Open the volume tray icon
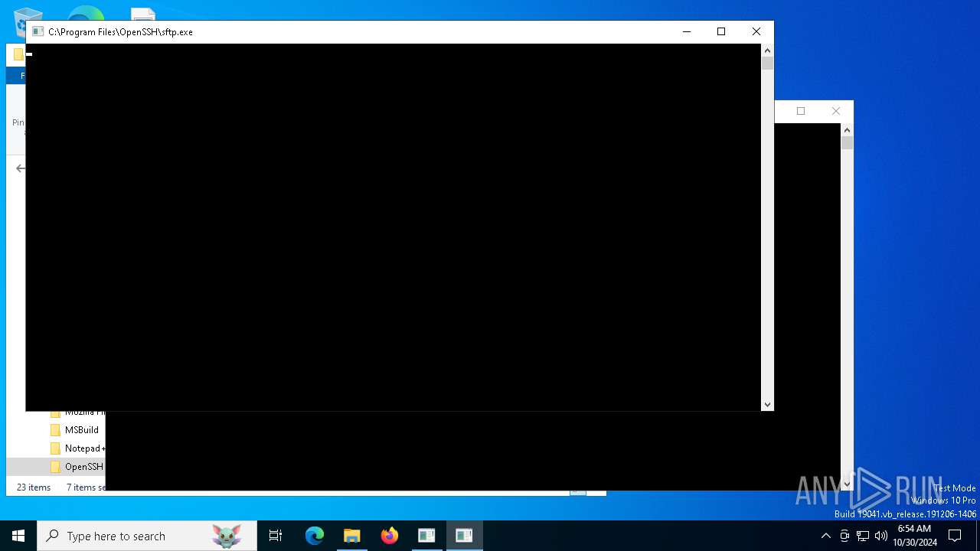This screenshot has width=980, height=551. (x=881, y=536)
